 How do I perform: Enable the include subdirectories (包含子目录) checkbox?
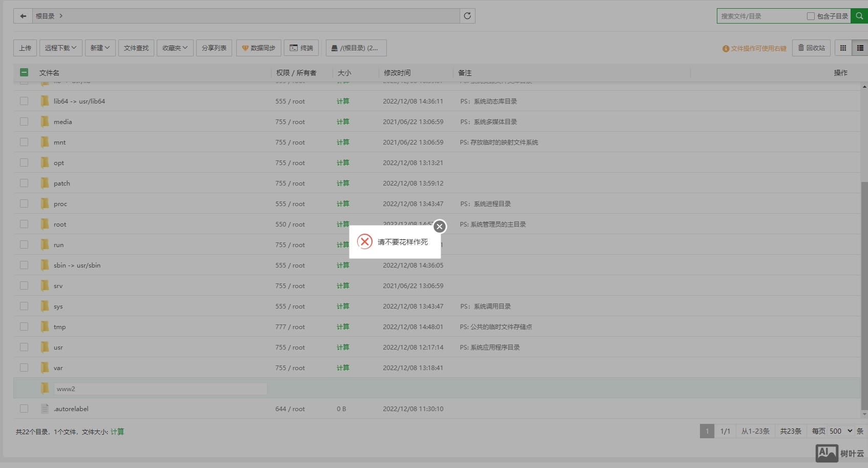point(811,16)
